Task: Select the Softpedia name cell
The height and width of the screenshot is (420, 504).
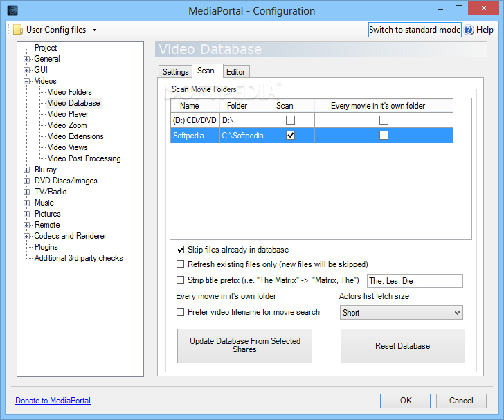Action: click(x=195, y=136)
